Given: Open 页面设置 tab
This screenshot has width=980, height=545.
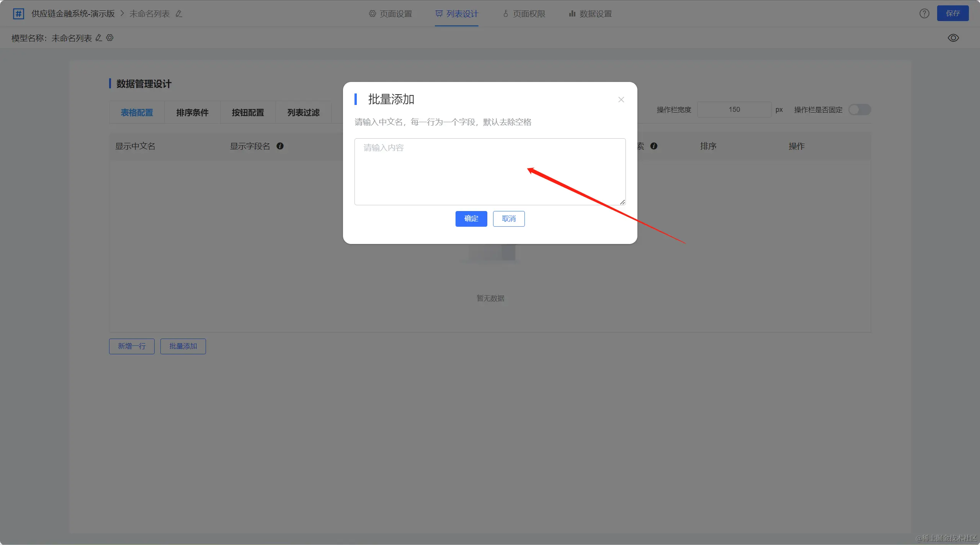Looking at the screenshot, I should point(390,14).
